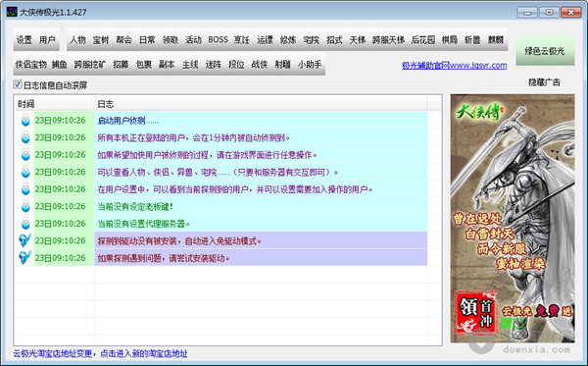The image size is (588, 366).
Task: Open the 小助手 menu
Action: coord(310,65)
